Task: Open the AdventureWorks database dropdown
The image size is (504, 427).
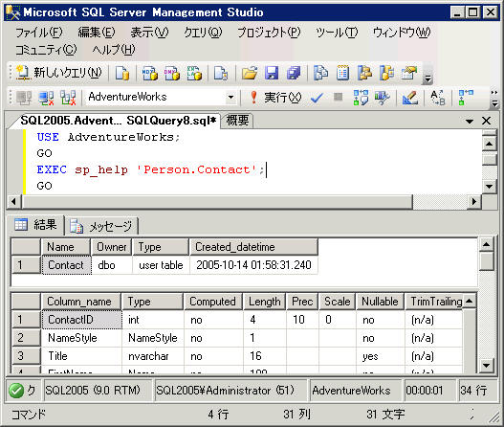Action: coord(230,98)
